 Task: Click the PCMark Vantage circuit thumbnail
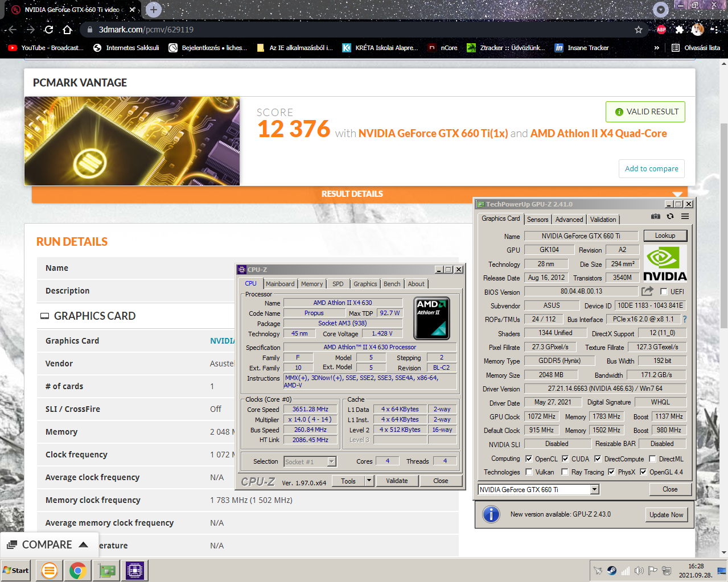132,141
